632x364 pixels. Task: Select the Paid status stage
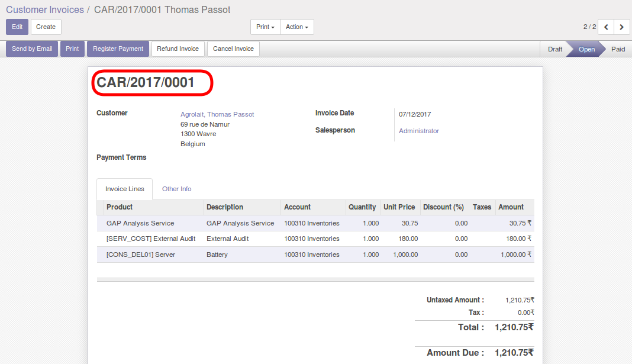tap(618, 49)
